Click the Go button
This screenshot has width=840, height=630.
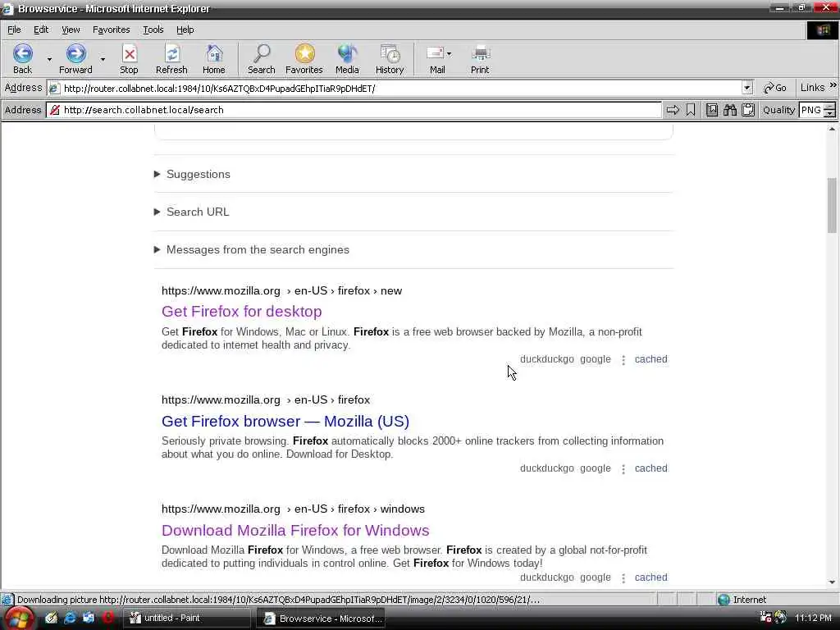[774, 88]
